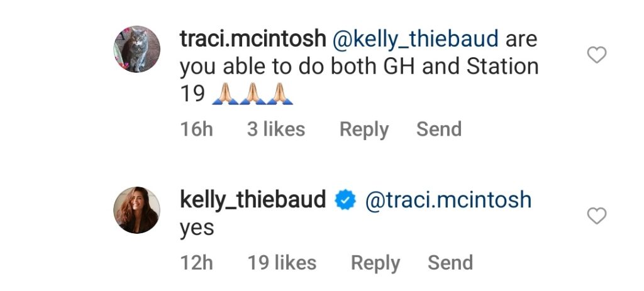Viewport: 644px width, 291px height.
Task: Reply to traci.mcintosh's comment
Action: 364,129
